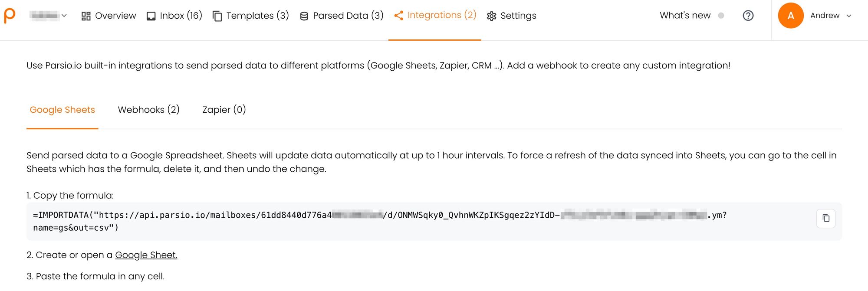The image size is (868, 291).
Task: Switch to the Webhooks (2) tab
Action: click(148, 110)
